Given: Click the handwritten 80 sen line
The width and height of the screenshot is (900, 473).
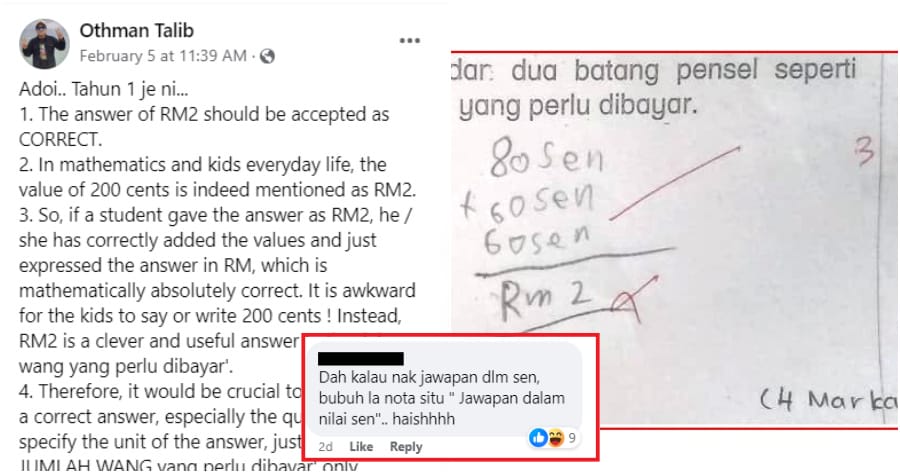Looking at the screenshot, I should click(x=545, y=155).
